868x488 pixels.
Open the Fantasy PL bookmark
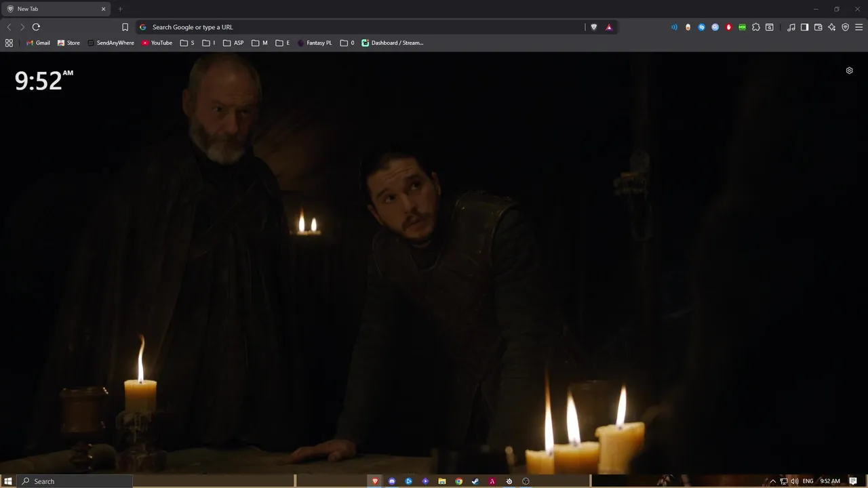(x=315, y=43)
